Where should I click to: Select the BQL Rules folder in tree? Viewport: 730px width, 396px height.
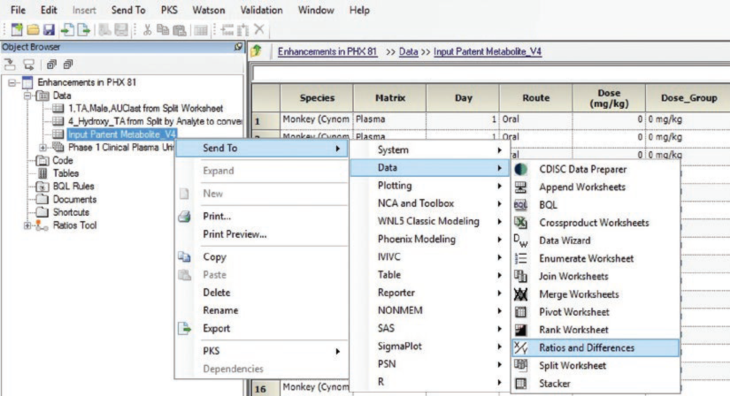click(x=73, y=186)
